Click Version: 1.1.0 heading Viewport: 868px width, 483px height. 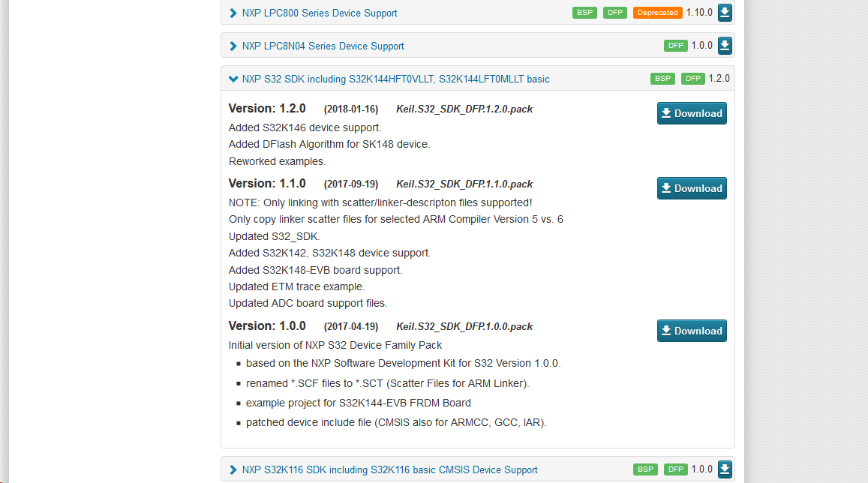(267, 183)
